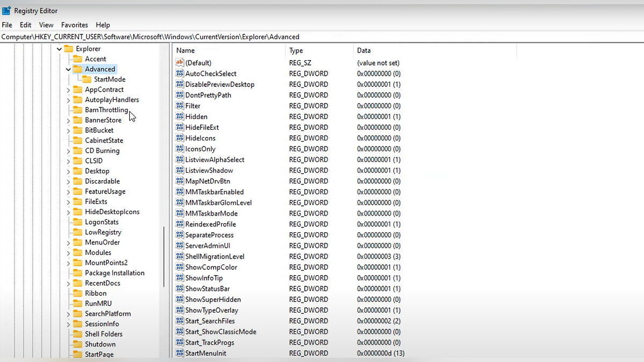Click the REG_DWORD icon beside Hidden
The image size is (644, 362).
[180, 116]
